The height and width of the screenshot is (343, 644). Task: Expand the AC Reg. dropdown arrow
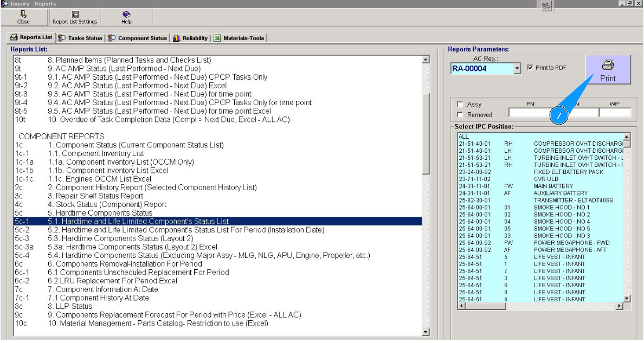[517, 69]
